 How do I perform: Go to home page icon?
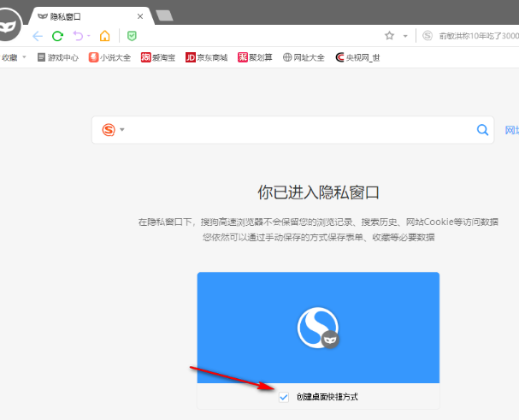click(105, 36)
